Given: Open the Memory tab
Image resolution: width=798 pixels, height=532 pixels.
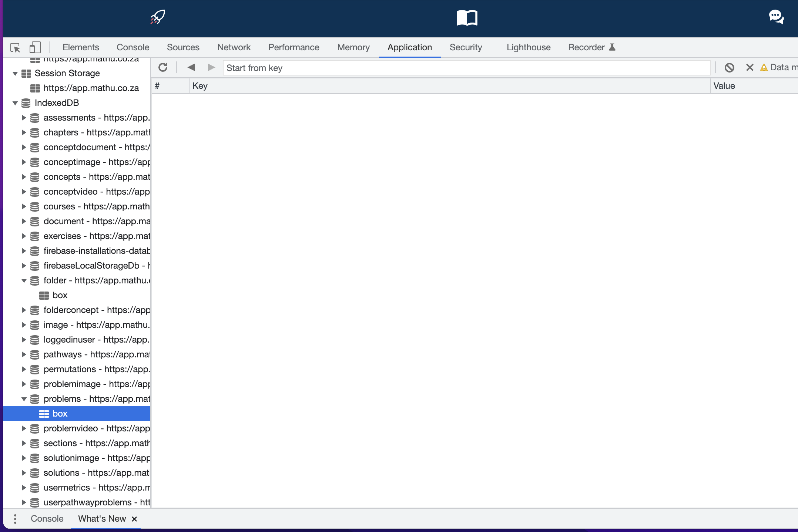Looking at the screenshot, I should [x=353, y=47].
